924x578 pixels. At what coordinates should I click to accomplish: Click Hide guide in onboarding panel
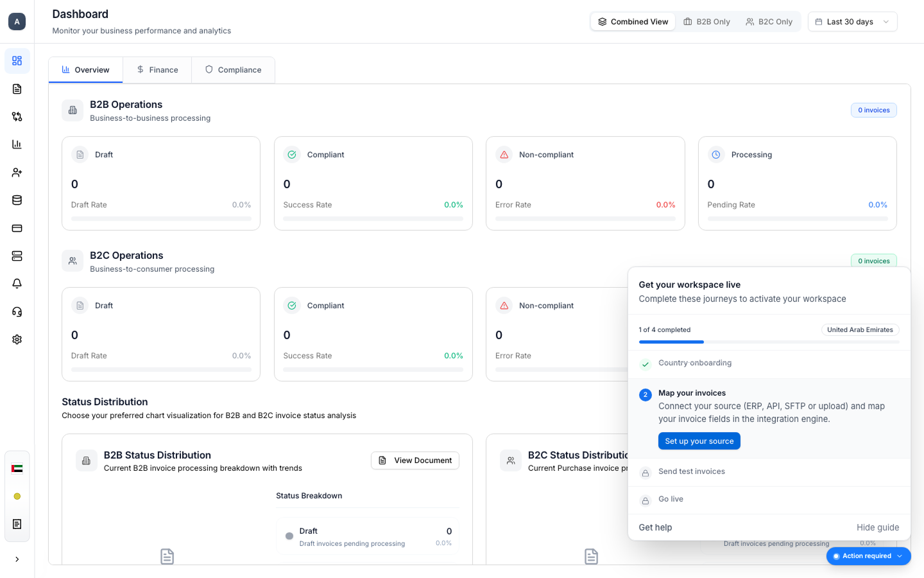[x=878, y=527]
